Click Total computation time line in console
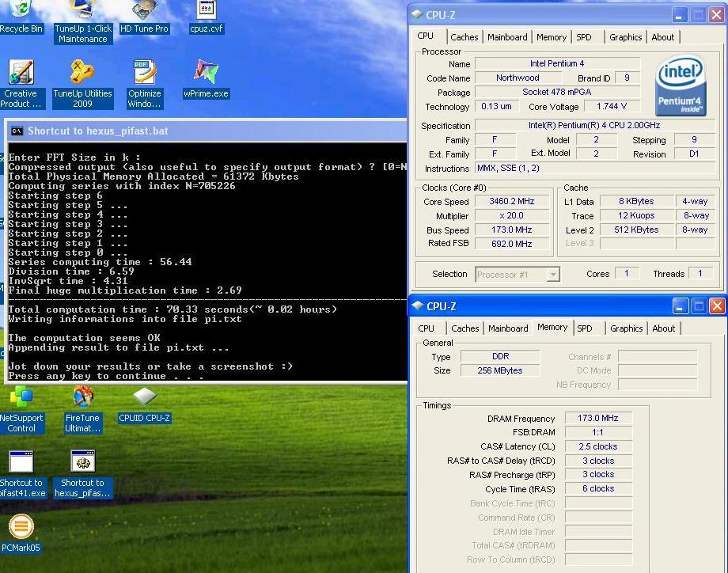Image resolution: width=728 pixels, height=573 pixels. [173, 309]
